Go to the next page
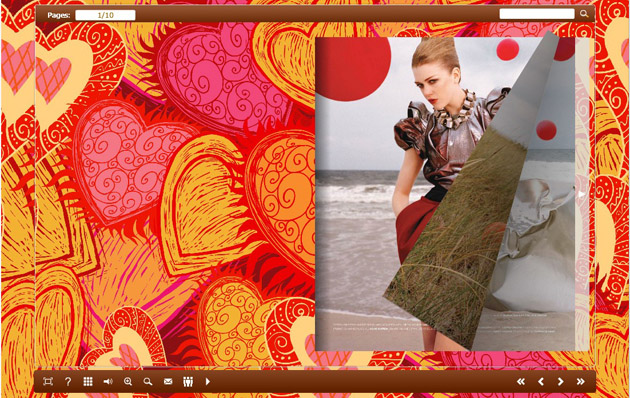Image resolution: width=630 pixels, height=398 pixels. (560, 382)
